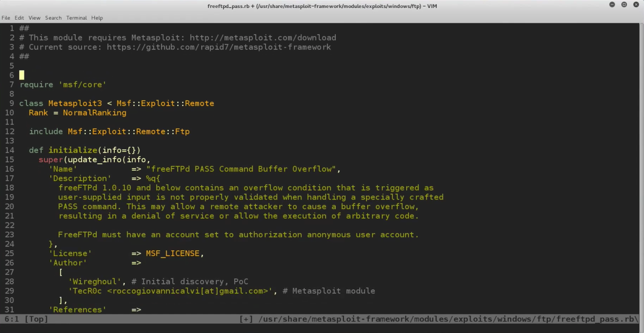Open the View menu
Screen dimensions: 644x333
pos(34,18)
